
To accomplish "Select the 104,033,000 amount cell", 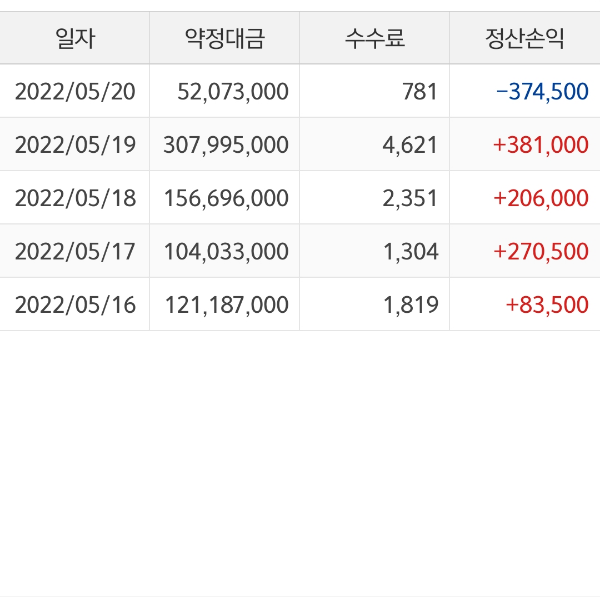I will coord(226,251).
